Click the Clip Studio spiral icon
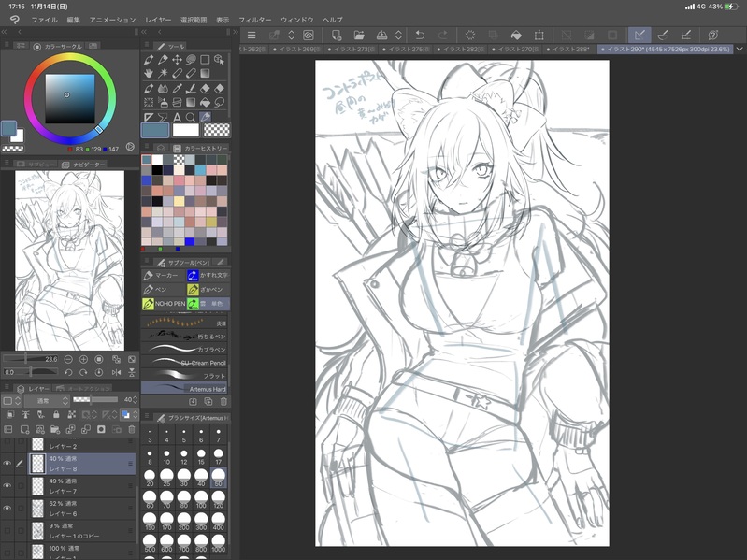The height and width of the screenshot is (560, 747). pos(309,35)
